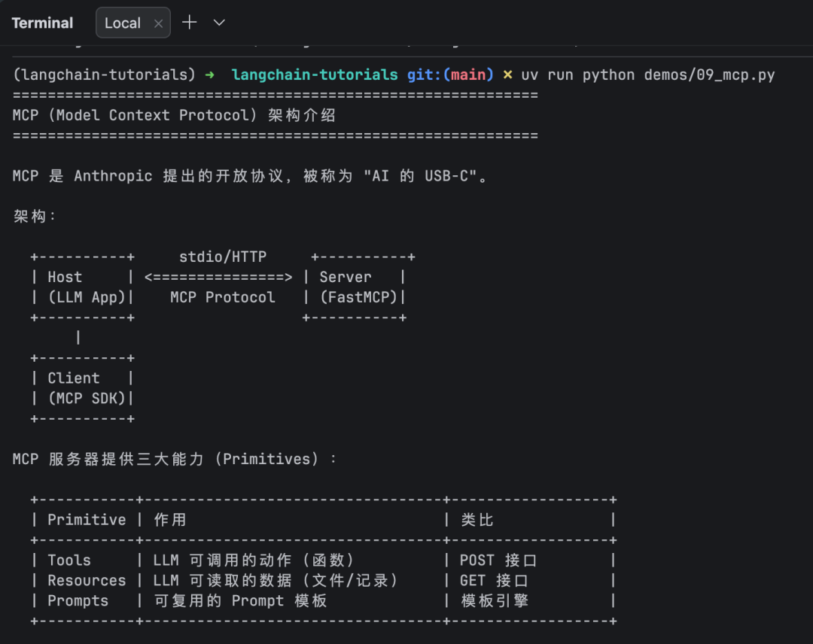The height and width of the screenshot is (644, 813).
Task: Click the Client (MCP SDK) diagram box
Action: click(x=83, y=388)
